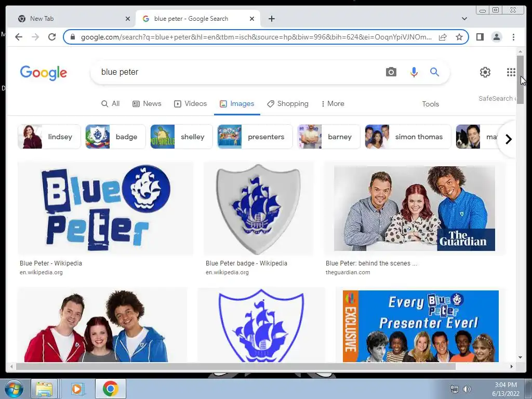Click theguardian.com source text
This screenshot has height=399, width=532.
(x=348, y=272)
